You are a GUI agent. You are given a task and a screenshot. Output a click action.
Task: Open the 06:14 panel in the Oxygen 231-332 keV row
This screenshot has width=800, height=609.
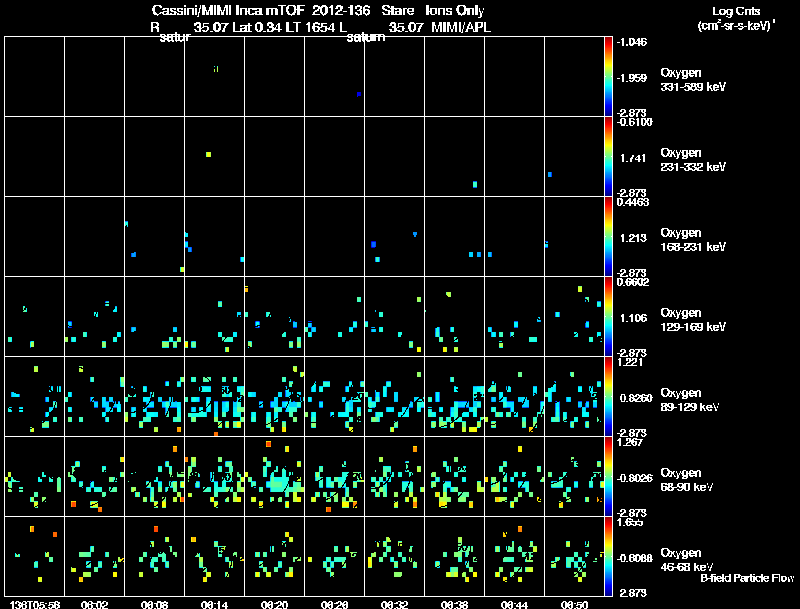(215, 157)
